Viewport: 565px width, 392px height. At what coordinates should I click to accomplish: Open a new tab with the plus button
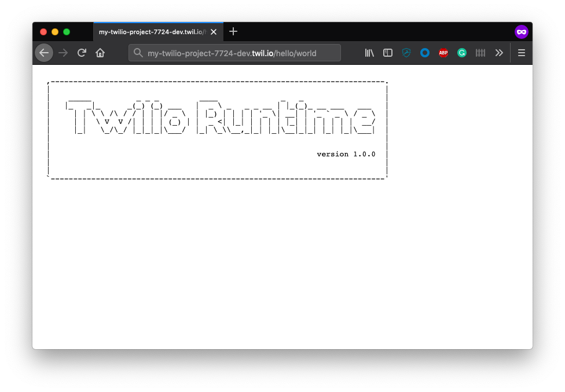pos(233,32)
